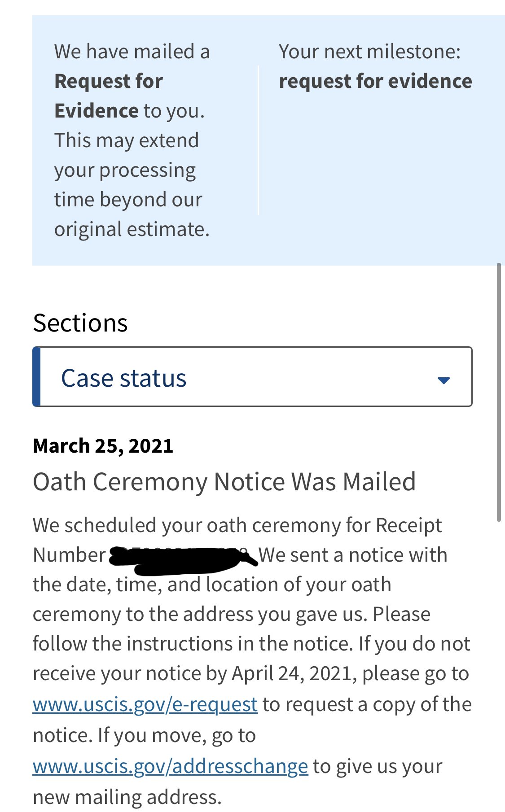Image resolution: width=505 pixels, height=812 pixels.
Task: Click the vertical scrollbar thumb
Action: tap(499, 392)
